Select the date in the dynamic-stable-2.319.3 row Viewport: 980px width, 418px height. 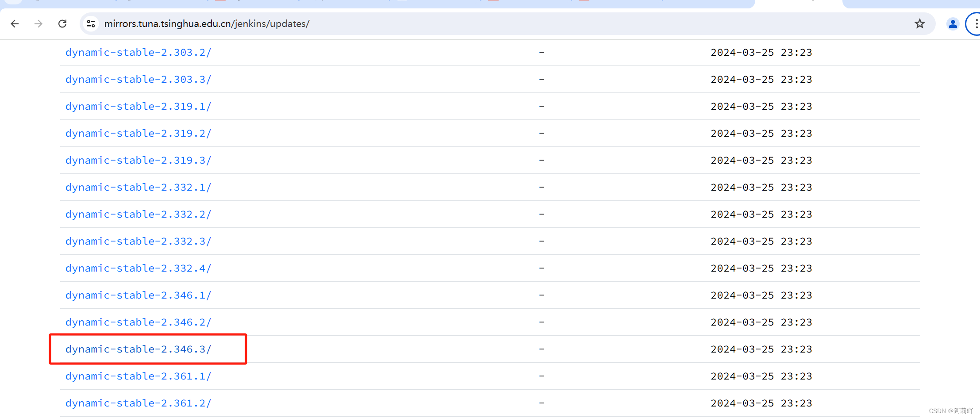761,160
